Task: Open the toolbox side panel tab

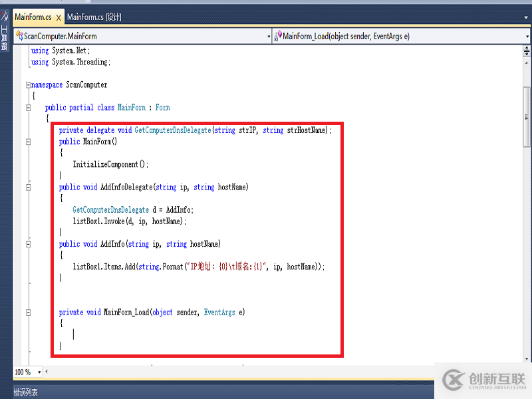Action: (4, 38)
